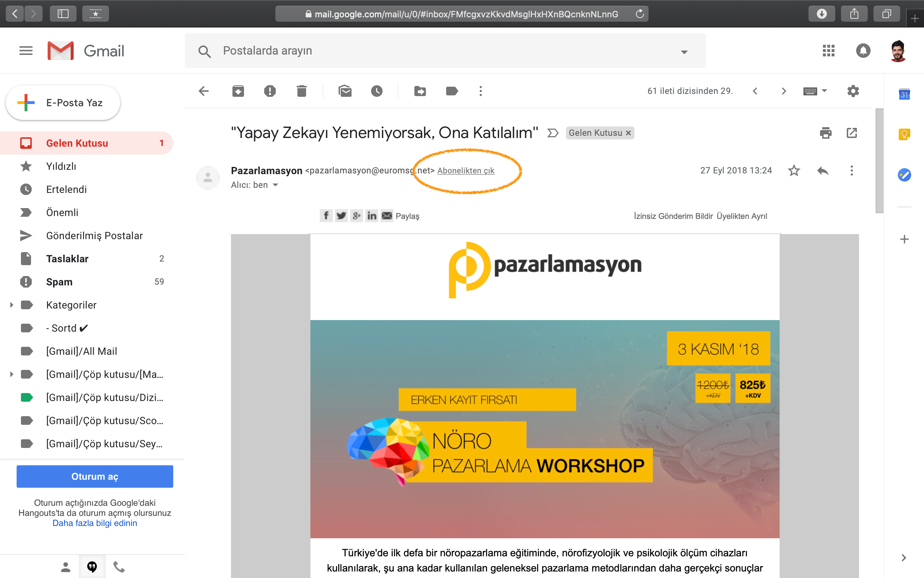Open [Gmail]/All Mail label
Viewport: 924px width, 578px height.
(87, 351)
